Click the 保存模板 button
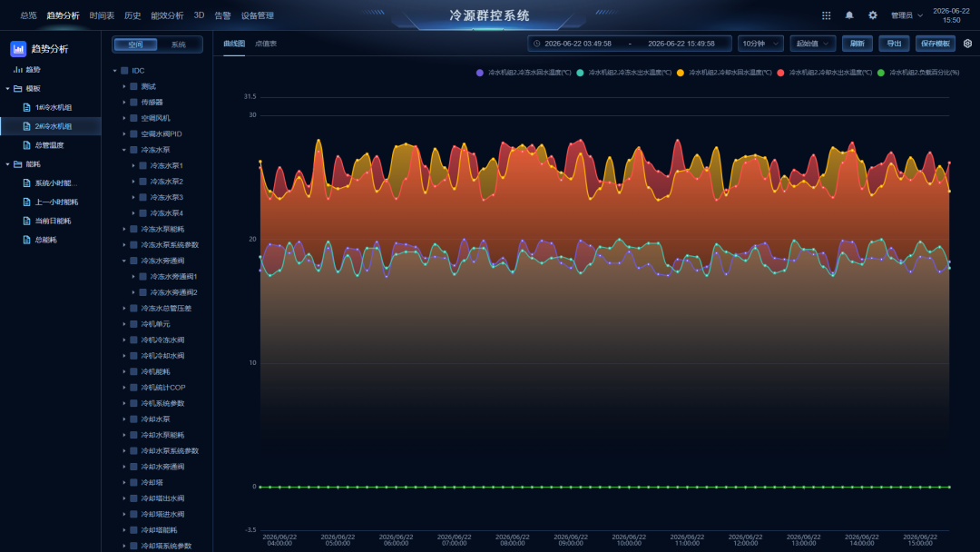The height and width of the screenshot is (552, 980). 935,44
